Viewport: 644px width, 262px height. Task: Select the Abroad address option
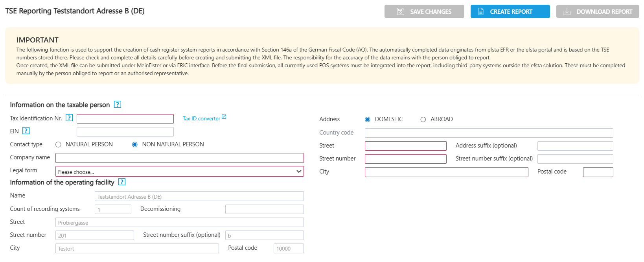tap(423, 119)
